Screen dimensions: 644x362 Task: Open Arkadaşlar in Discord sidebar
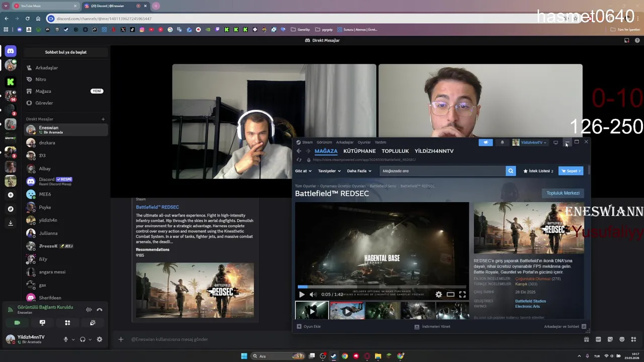coord(65,68)
